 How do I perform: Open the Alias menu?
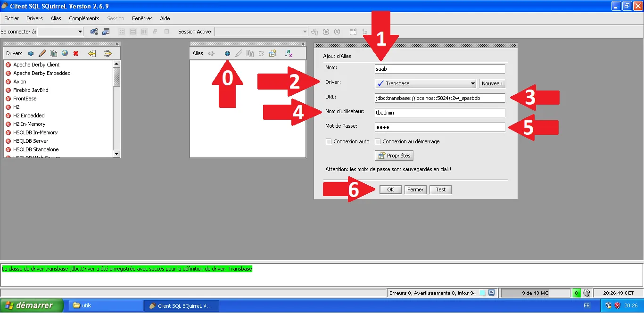point(56,18)
